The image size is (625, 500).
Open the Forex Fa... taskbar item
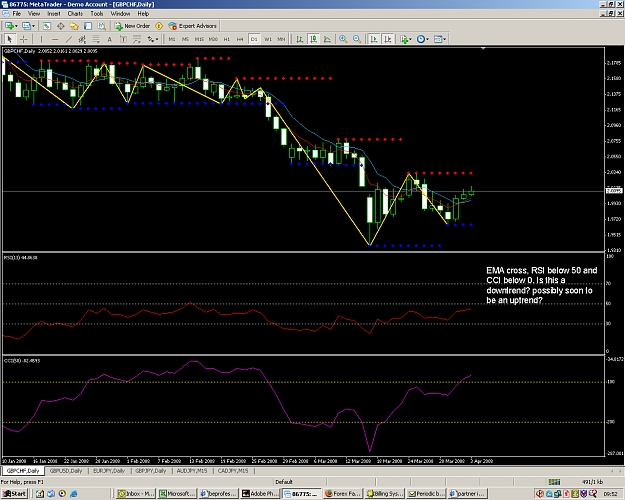(343, 494)
